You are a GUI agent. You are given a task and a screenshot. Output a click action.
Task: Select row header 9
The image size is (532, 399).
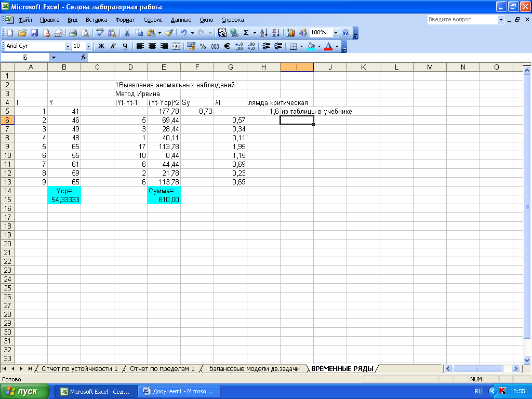(x=7, y=147)
